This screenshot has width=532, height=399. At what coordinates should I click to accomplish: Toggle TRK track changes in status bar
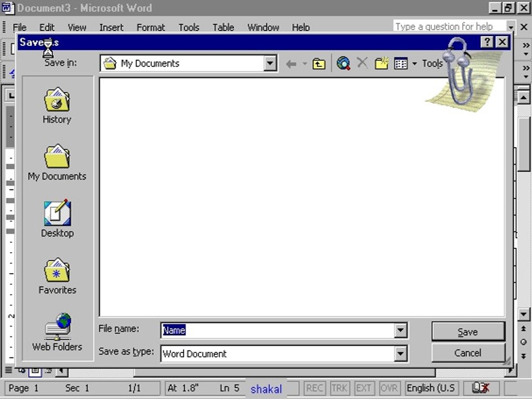(339, 388)
